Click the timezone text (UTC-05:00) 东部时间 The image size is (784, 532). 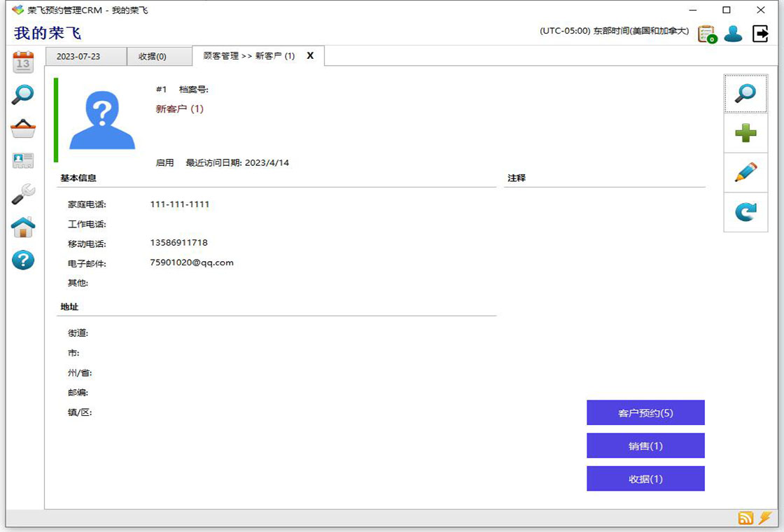[x=614, y=31]
